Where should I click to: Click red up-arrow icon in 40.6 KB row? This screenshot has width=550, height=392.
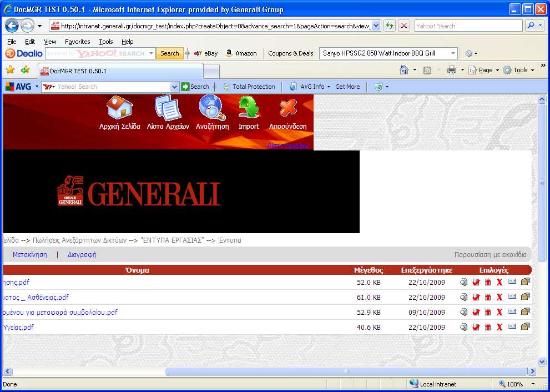pyautogui.click(x=488, y=328)
